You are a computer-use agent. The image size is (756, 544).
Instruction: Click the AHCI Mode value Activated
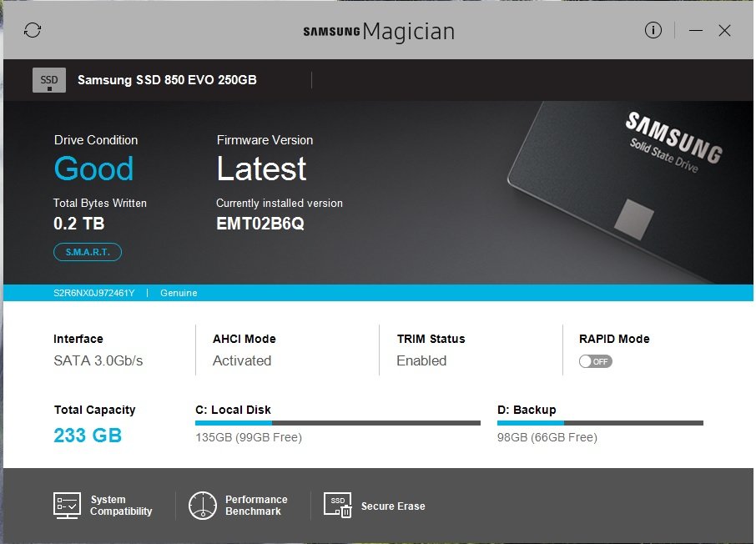click(241, 360)
